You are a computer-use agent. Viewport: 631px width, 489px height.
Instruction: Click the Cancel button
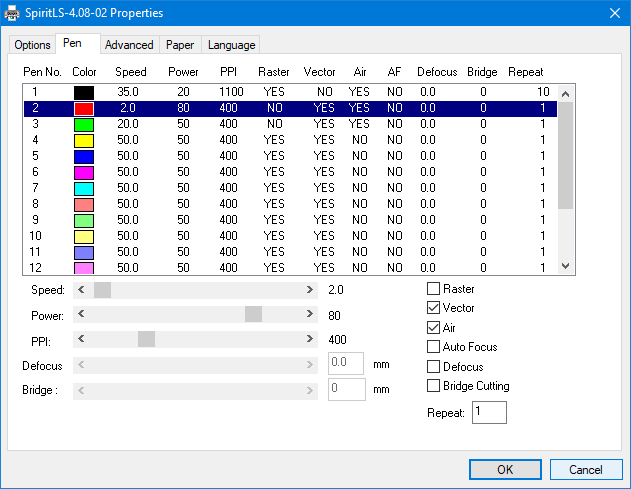point(586,470)
